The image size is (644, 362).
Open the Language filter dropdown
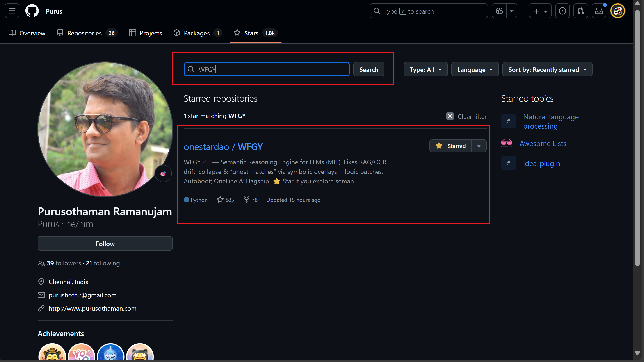[475, 70]
